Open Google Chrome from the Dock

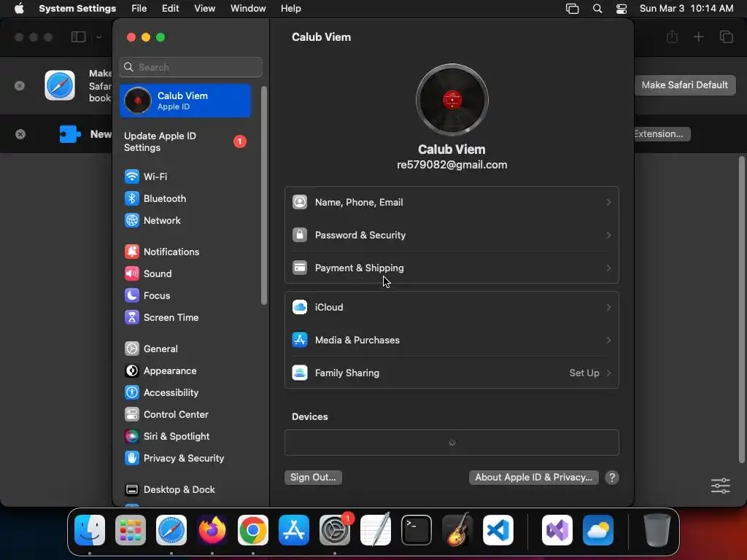(253, 530)
